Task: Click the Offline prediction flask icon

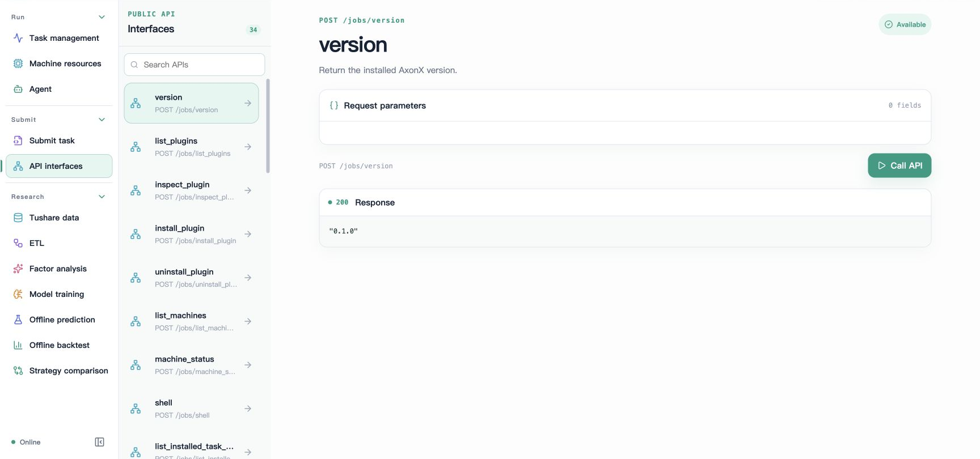Action: [18, 320]
